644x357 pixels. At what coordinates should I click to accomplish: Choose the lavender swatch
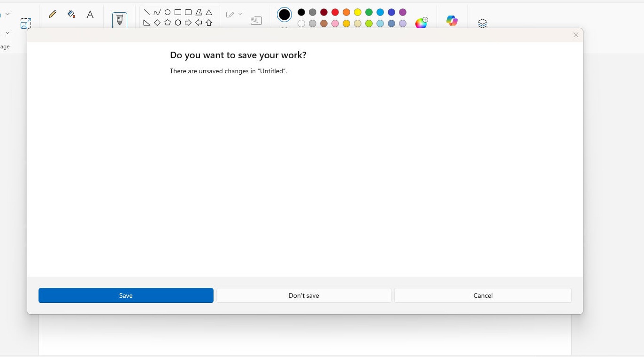pos(403,23)
